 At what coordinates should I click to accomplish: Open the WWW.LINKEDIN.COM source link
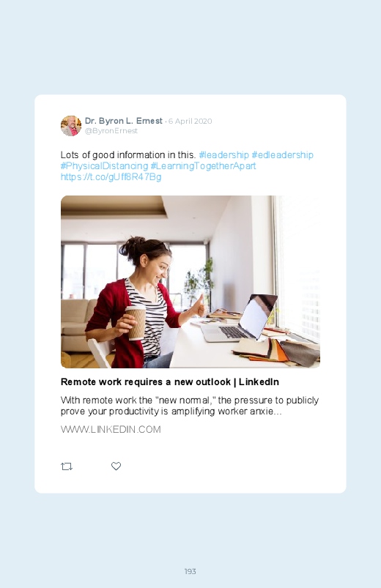pyautogui.click(x=111, y=429)
